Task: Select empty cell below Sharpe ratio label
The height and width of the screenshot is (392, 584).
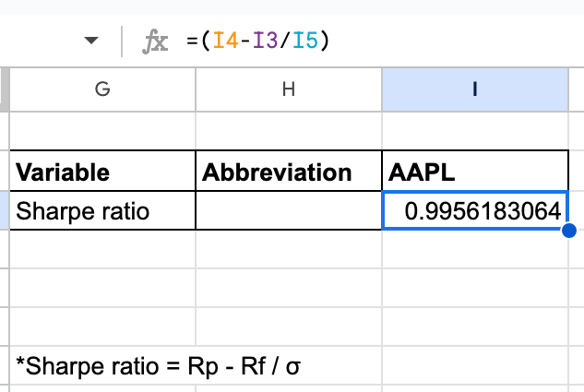Action: [102, 249]
